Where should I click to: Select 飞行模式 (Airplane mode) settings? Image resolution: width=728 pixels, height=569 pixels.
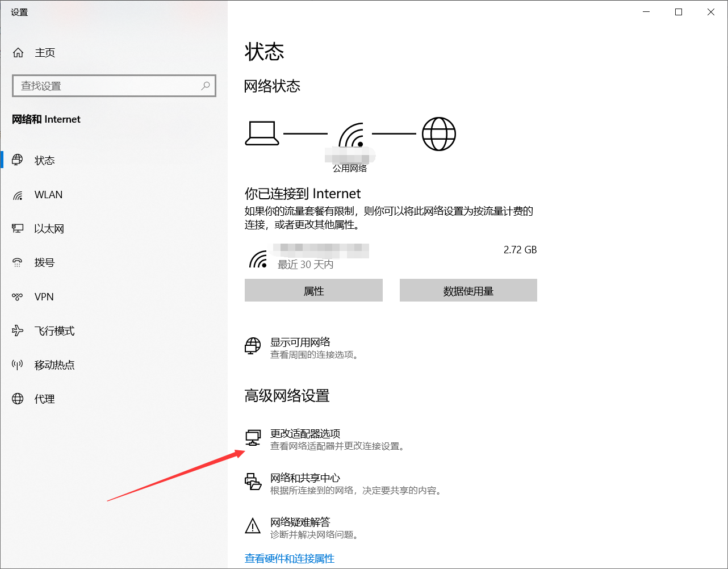[x=54, y=330]
